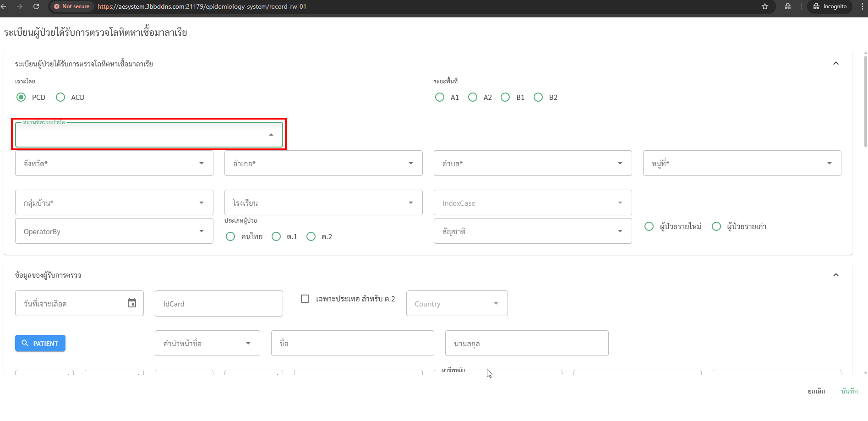Click the browser reload icon
This screenshot has height=421, width=868.
click(36, 6)
